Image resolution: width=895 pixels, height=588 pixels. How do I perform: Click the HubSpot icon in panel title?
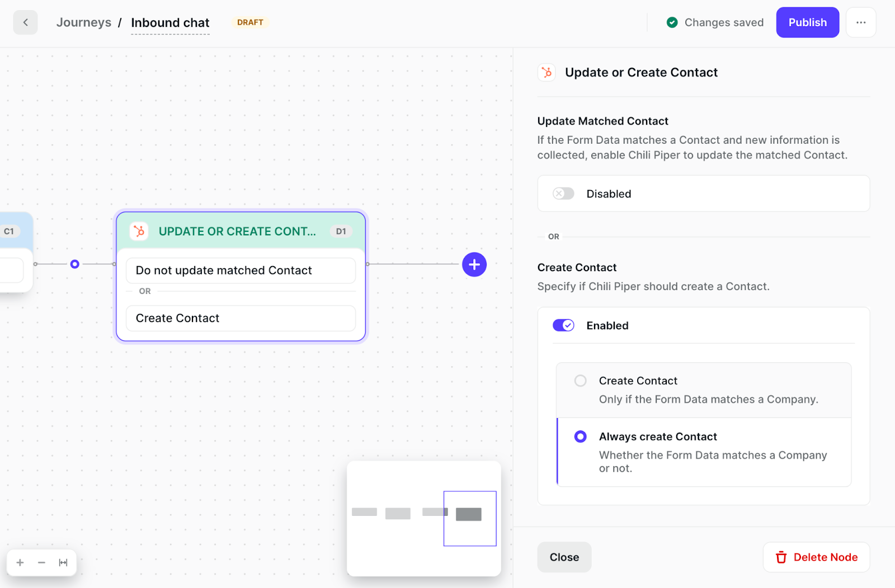pos(547,73)
